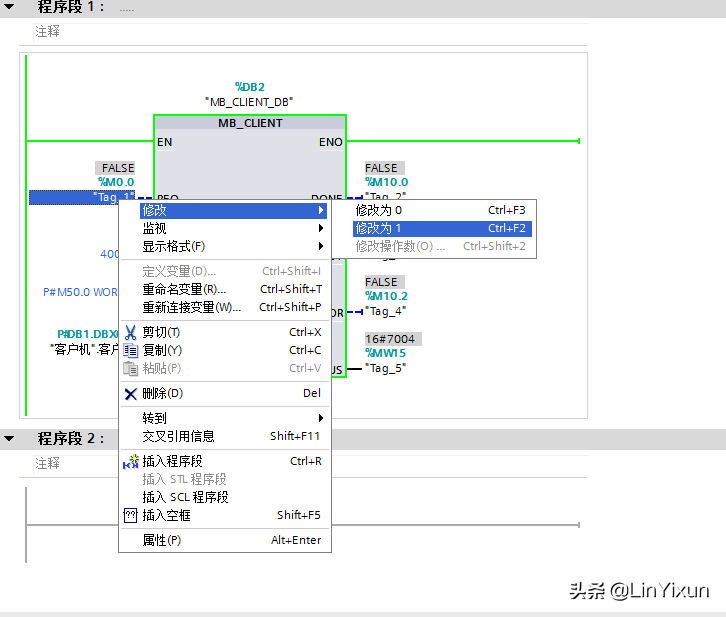Click the FALSE value above %M0.0
The height and width of the screenshot is (617, 726).
click(115, 168)
